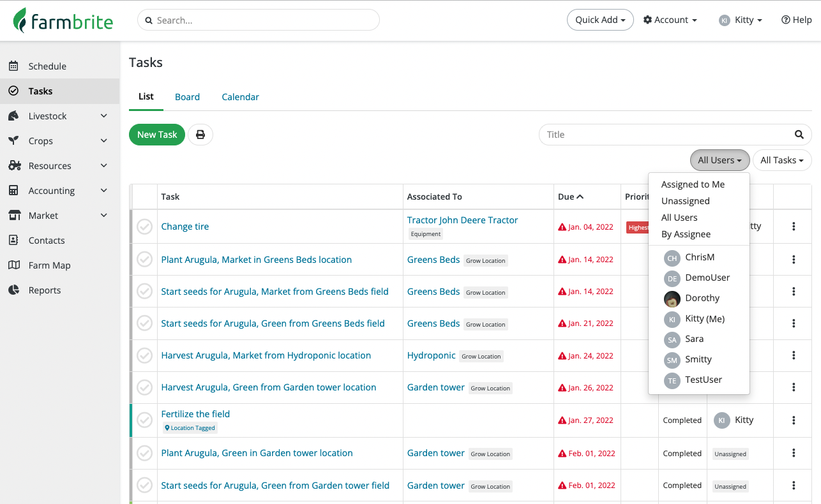821x504 pixels.
Task: Switch to the Calendar tab
Action: [x=240, y=96]
